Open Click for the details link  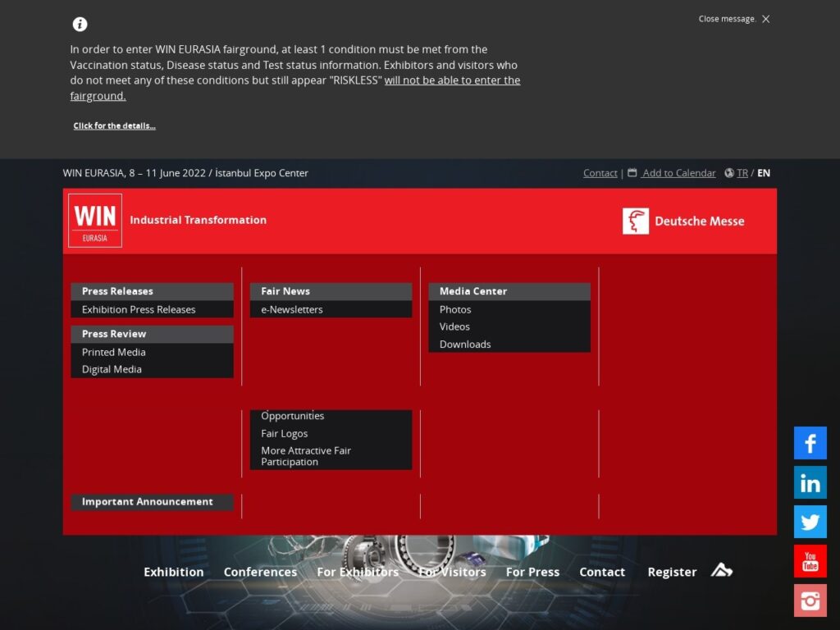(114, 126)
